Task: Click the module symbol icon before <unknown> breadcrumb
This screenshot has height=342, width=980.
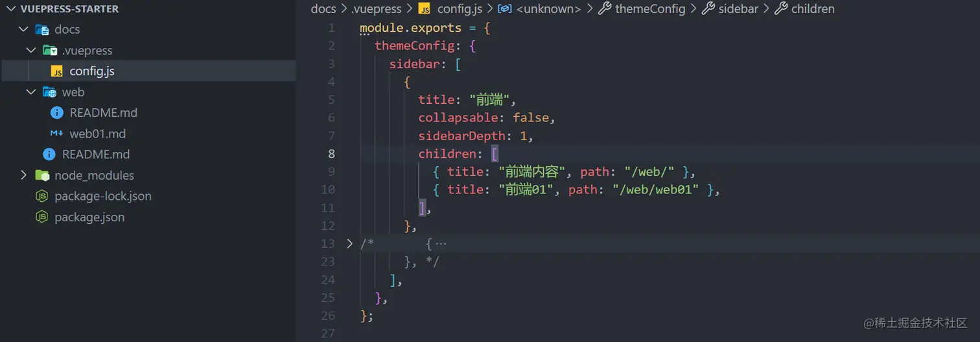Action: click(x=504, y=8)
